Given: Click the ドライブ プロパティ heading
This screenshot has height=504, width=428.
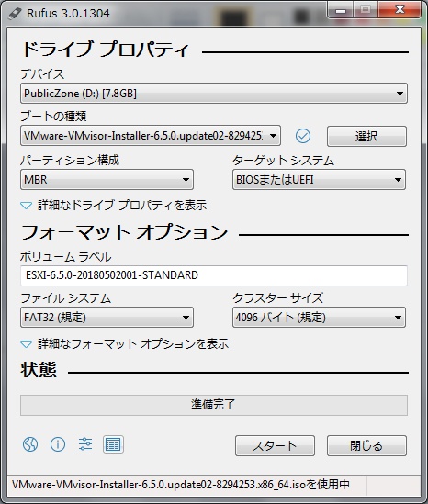Looking at the screenshot, I should point(106,50).
